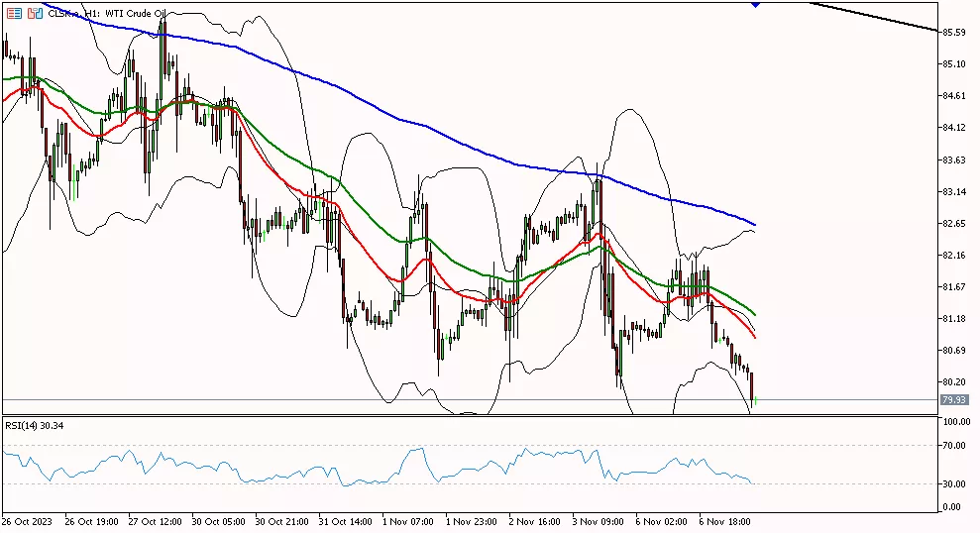Viewport: 980px width, 533px height.
Task: Click the 3 Nov 09:00 time label
Action: click(x=599, y=519)
